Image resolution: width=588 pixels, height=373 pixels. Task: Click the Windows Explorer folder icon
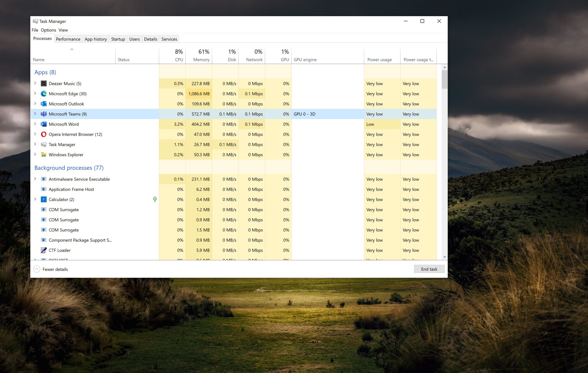click(44, 155)
